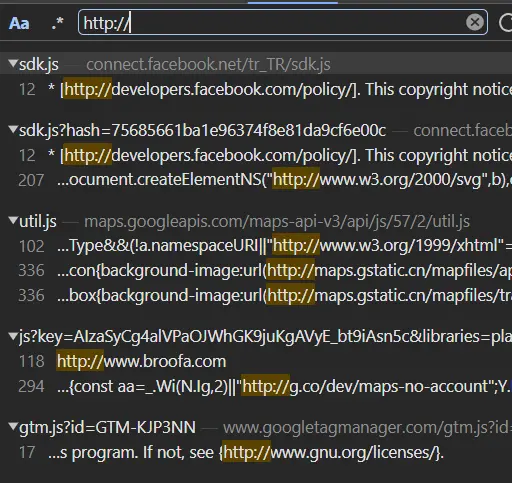
Task: Open util.js line 102 namespaceURI result
Action: pyautogui.click(x=256, y=246)
